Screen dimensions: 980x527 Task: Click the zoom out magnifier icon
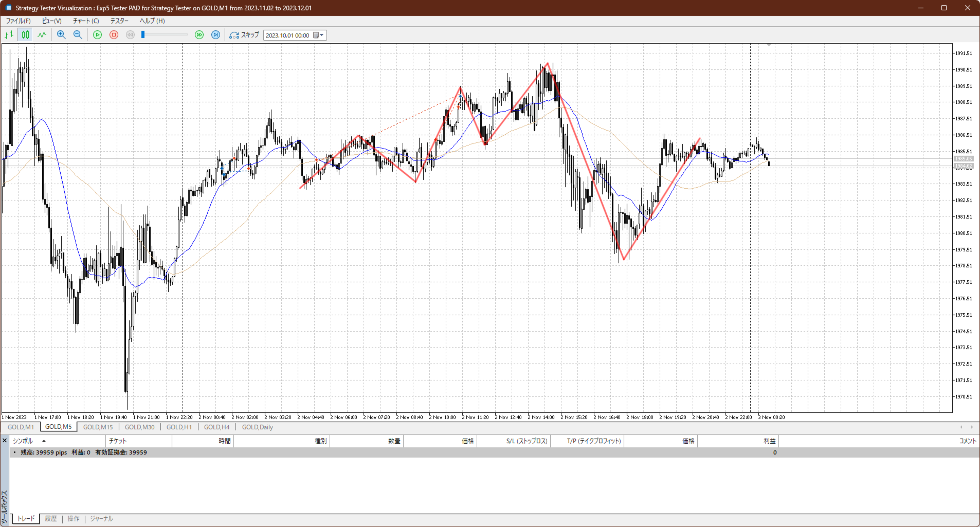pyautogui.click(x=78, y=35)
